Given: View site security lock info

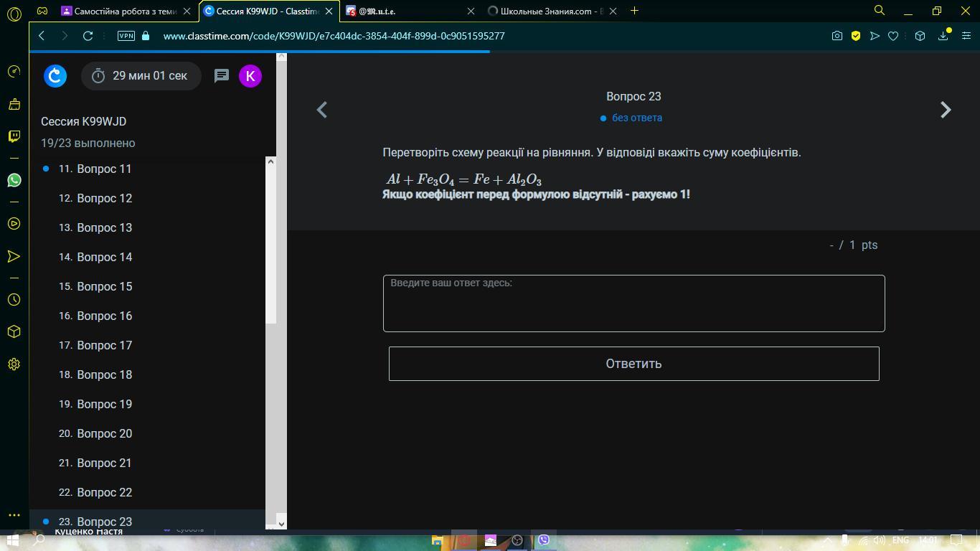Looking at the screenshot, I should pos(146,35).
